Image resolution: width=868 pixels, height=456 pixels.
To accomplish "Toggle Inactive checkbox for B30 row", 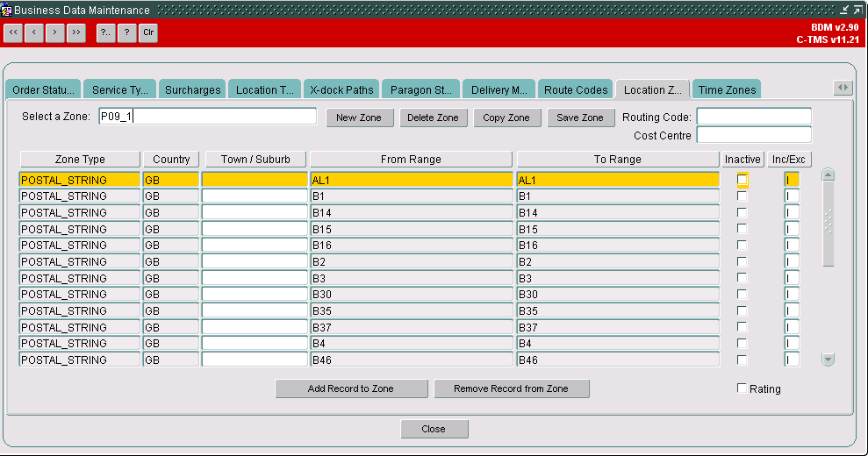I will (x=742, y=294).
